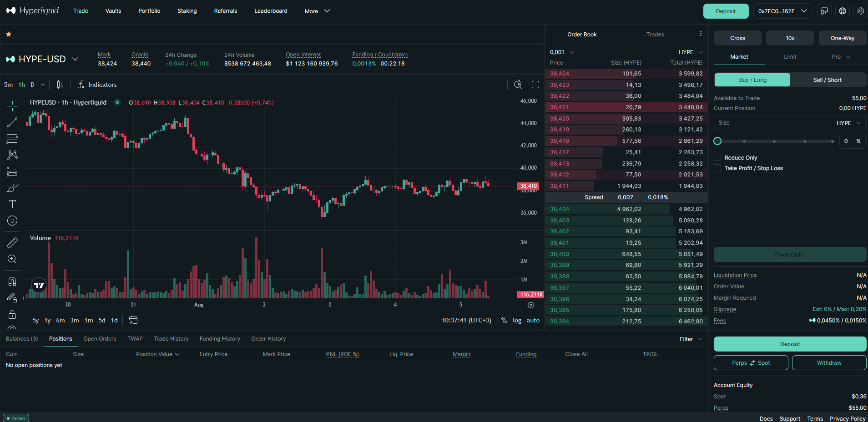This screenshot has width=868, height=422.
Task: Open the emoji icons tool
Action: 12,221
